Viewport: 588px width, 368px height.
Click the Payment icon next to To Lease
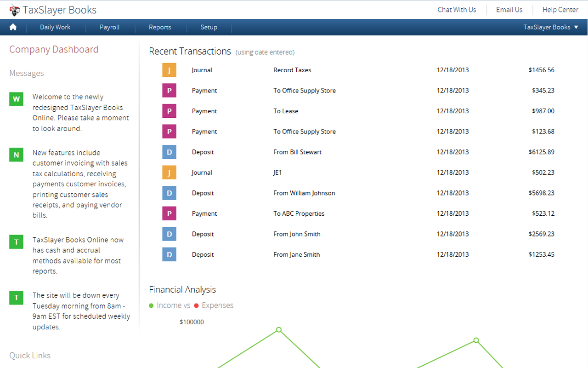(x=169, y=111)
